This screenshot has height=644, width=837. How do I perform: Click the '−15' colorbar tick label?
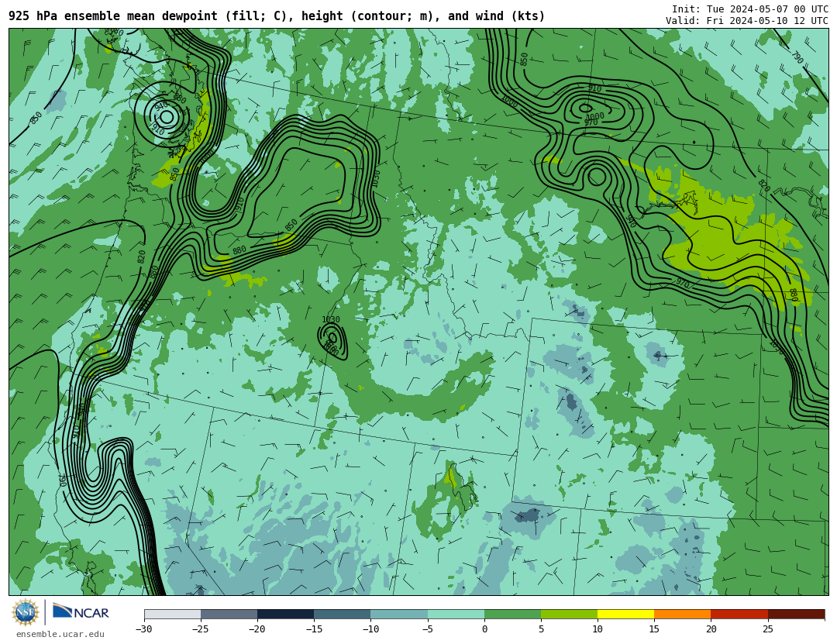(x=313, y=629)
